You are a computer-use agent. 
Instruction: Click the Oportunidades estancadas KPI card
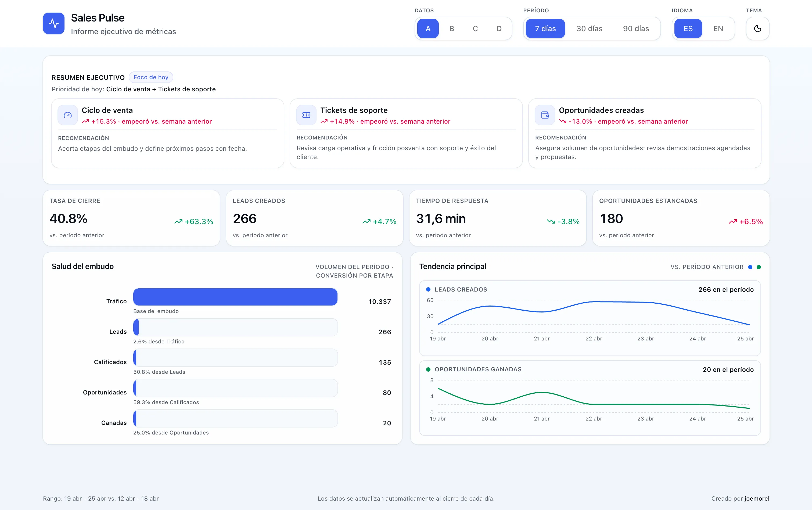point(681,218)
